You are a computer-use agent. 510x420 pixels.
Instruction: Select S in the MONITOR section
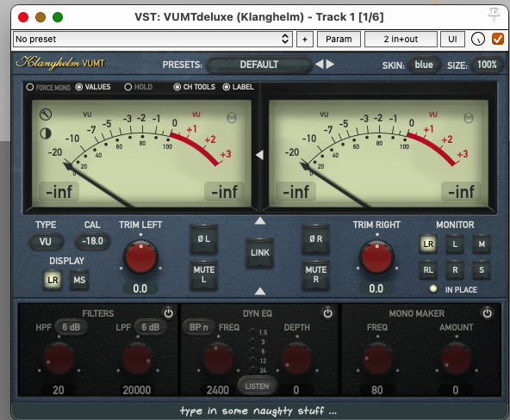coord(482,270)
